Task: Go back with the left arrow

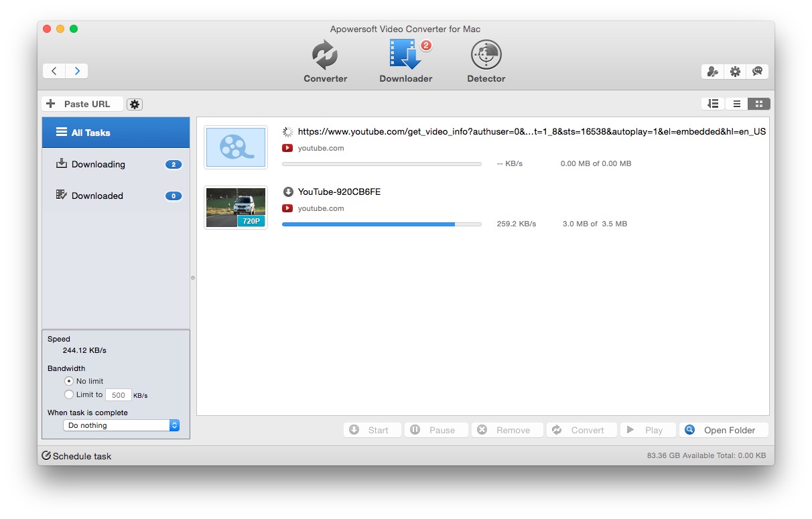Action: [54, 71]
